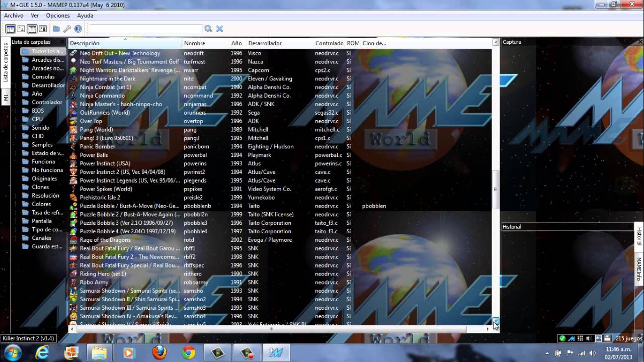Sort by the Controlador column header
This screenshot has width=644, height=362.
tap(329, 43)
